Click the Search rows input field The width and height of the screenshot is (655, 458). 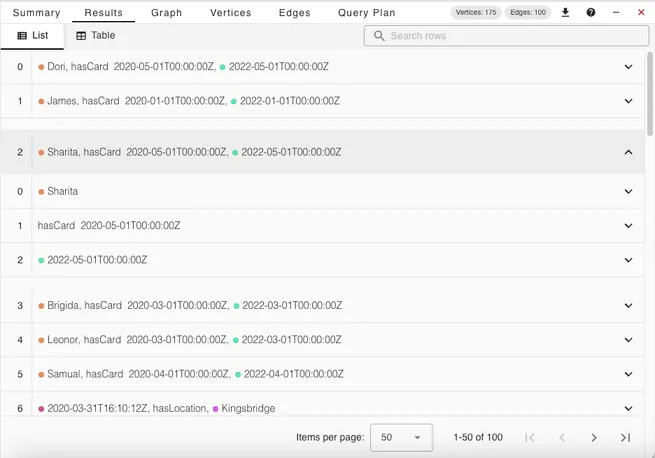[506, 36]
